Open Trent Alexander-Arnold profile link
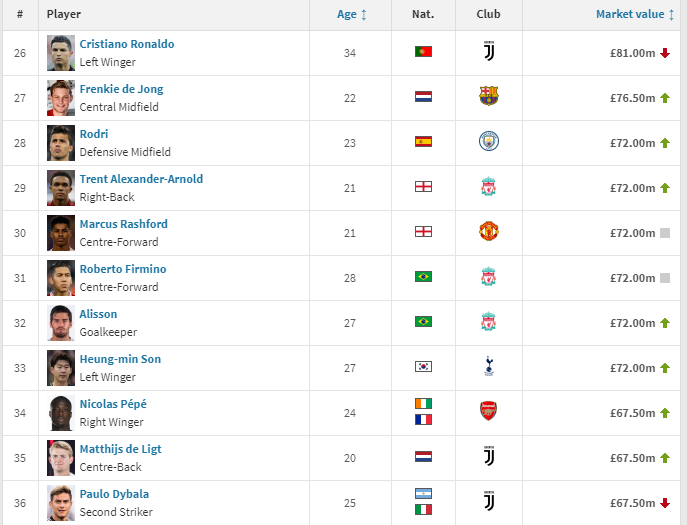The width and height of the screenshot is (687, 525). click(141, 179)
